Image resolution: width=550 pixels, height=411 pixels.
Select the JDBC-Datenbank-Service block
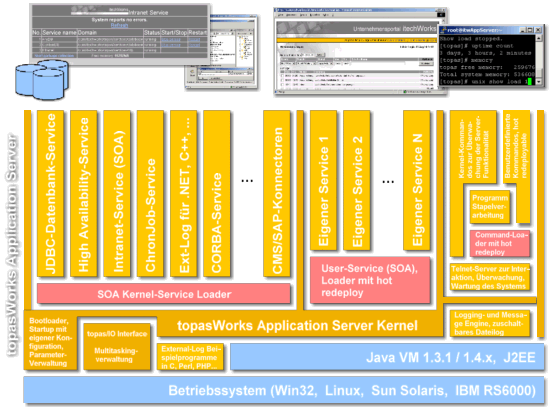coord(51,193)
